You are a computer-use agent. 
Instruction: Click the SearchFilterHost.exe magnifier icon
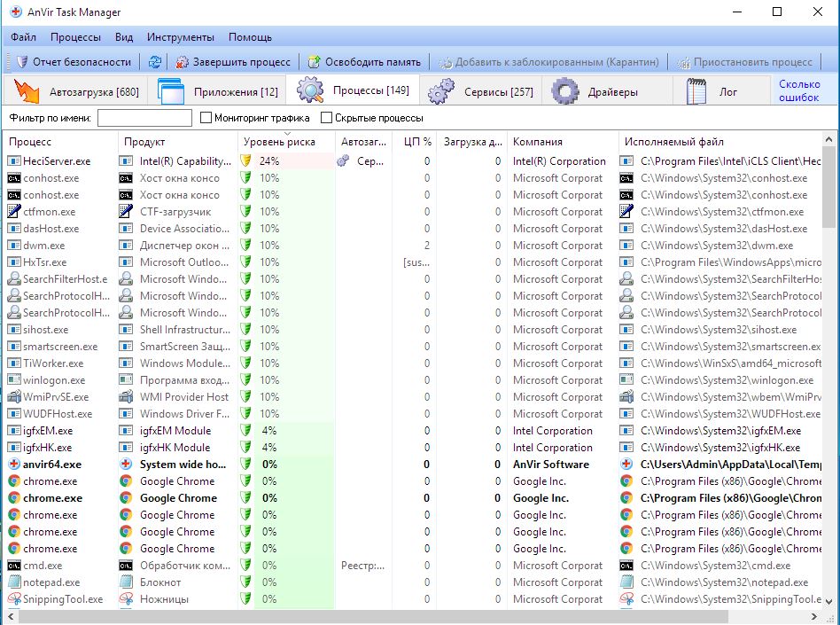pyautogui.click(x=14, y=278)
